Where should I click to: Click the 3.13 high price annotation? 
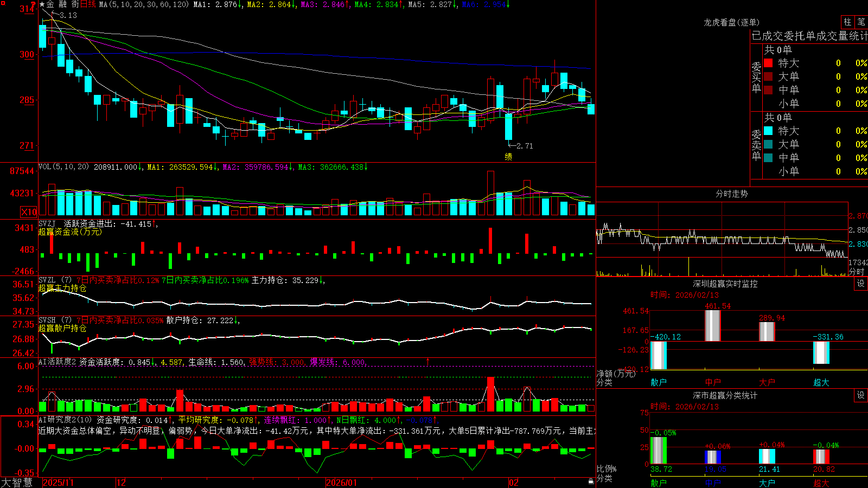click(x=68, y=15)
